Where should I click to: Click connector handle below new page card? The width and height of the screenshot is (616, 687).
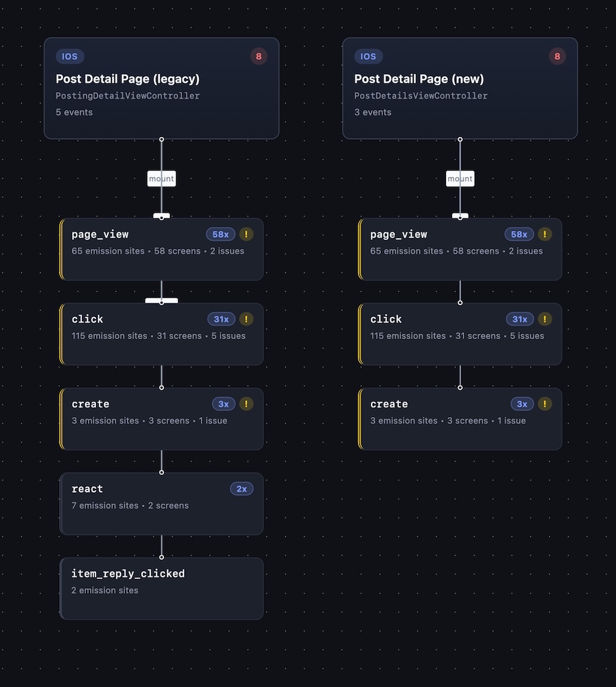coord(460,139)
